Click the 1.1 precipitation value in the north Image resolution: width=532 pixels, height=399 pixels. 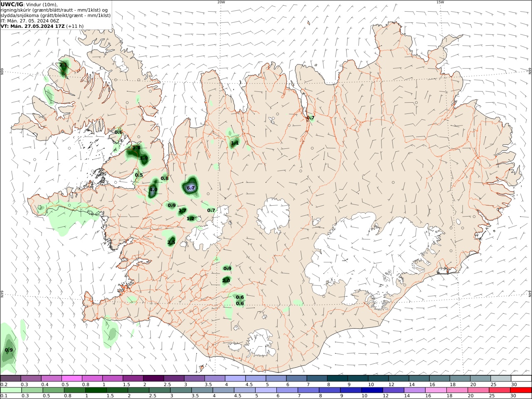235,143
